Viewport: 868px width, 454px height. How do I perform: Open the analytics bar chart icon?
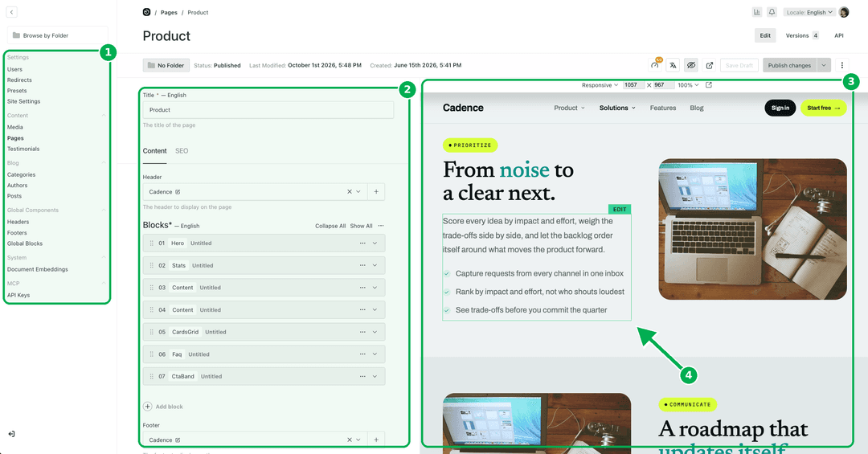click(x=757, y=12)
